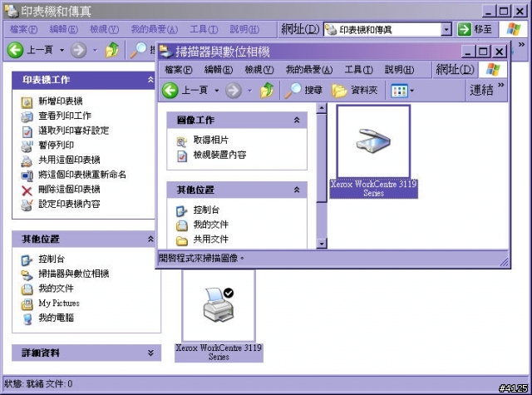Open 工具(T) menu in printers window
Screen dimensions: 532x395
click(204, 30)
